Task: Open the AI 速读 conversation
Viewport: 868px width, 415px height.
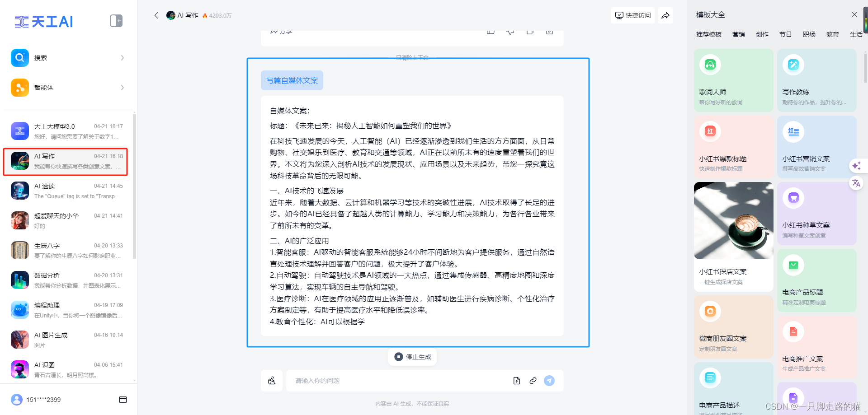Action: point(67,191)
